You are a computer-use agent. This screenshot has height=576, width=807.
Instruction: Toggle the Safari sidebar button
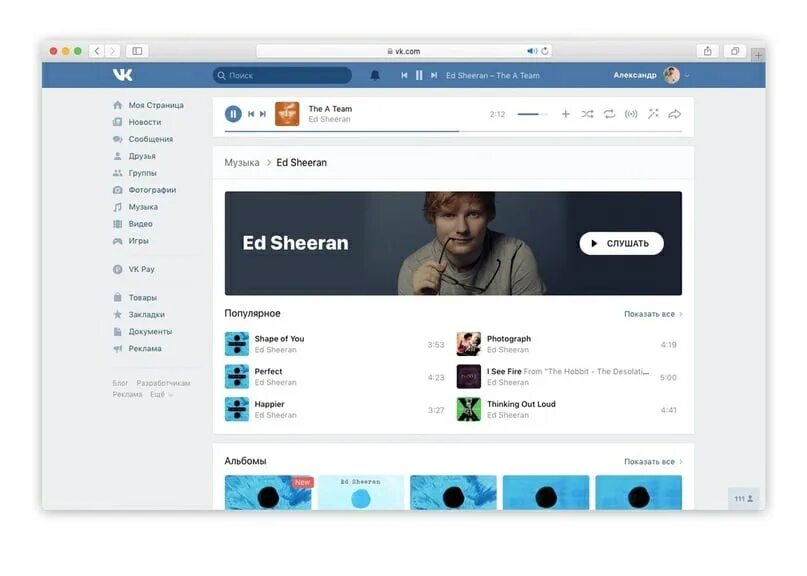(137, 51)
